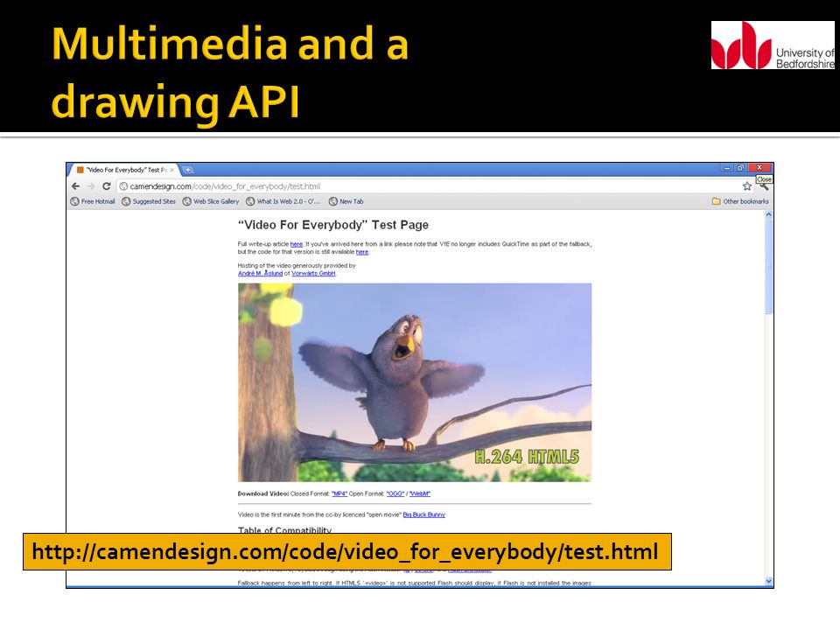
Task: Open the New Tab bookmark
Action: (x=346, y=201)
